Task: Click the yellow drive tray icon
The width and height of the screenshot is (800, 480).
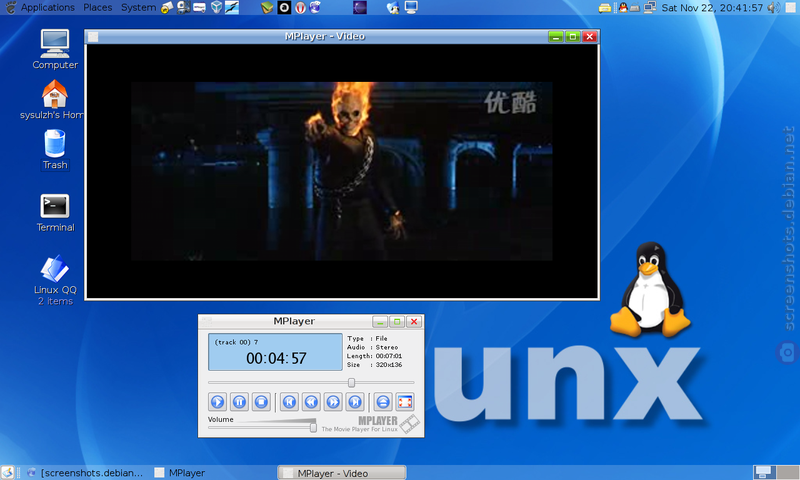Action: (605, 8)
